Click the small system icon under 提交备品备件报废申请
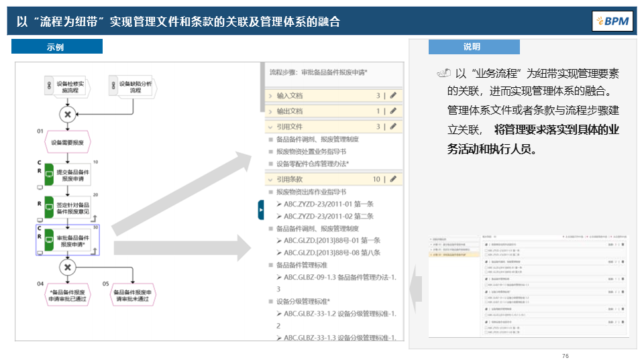Screen dimensions: 644x362 [x=40, y=188]
